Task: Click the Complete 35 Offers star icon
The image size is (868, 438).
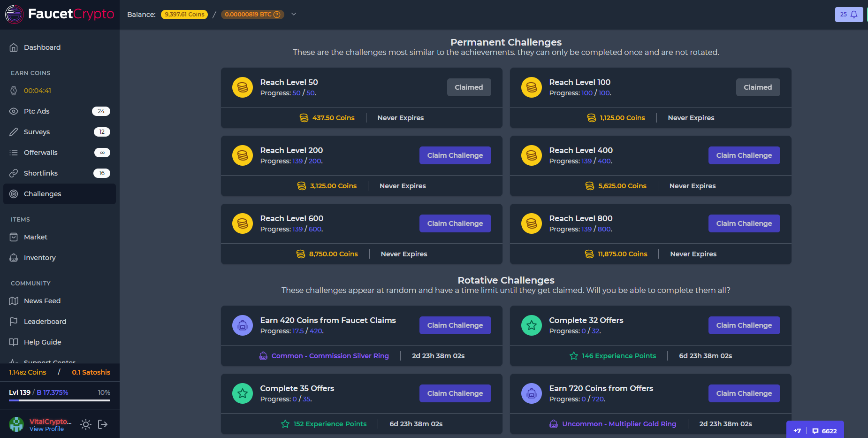Action: coord(243,393)
